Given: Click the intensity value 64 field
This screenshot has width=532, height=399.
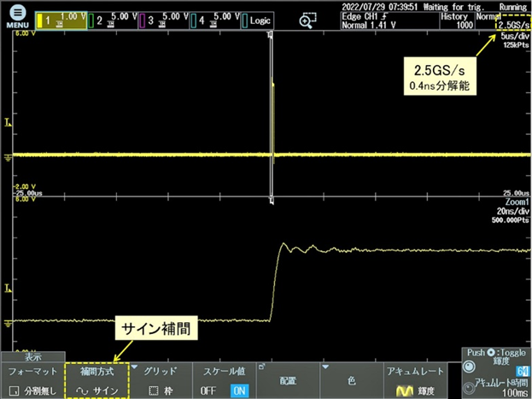Looking at the screenshot, I should pos(522,371).
